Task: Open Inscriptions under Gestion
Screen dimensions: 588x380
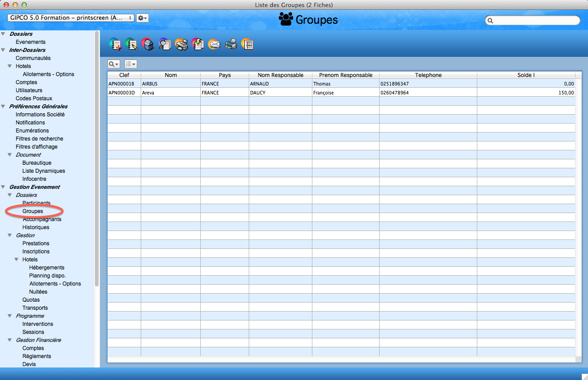Action: coord(36,252)
